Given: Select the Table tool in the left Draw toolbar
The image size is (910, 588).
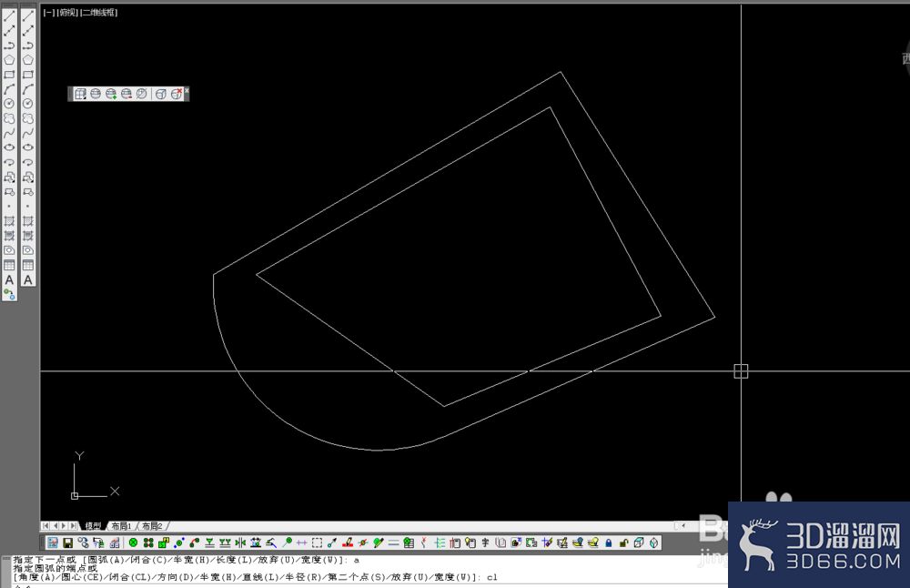Looking at the screenshot, I should click(9, 265).
